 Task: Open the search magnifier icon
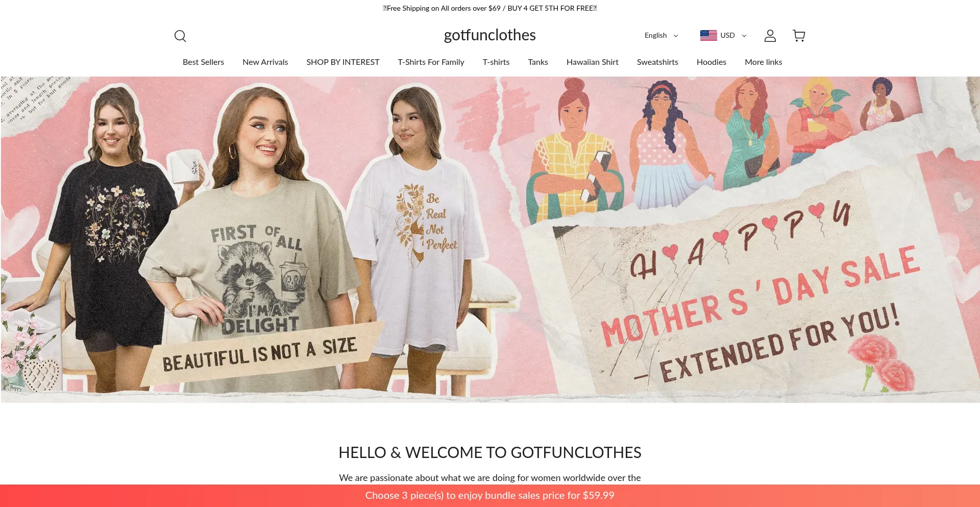(x=180, y=36)
